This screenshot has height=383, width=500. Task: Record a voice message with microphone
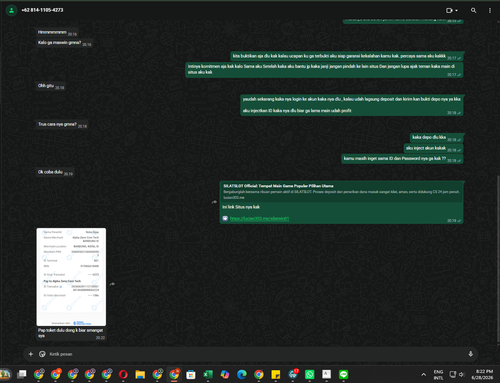pyautogui.click(x=470, y=354)
